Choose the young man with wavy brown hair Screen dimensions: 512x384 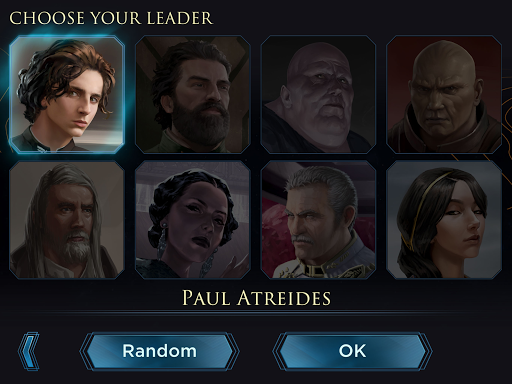[x=67, y=95]
